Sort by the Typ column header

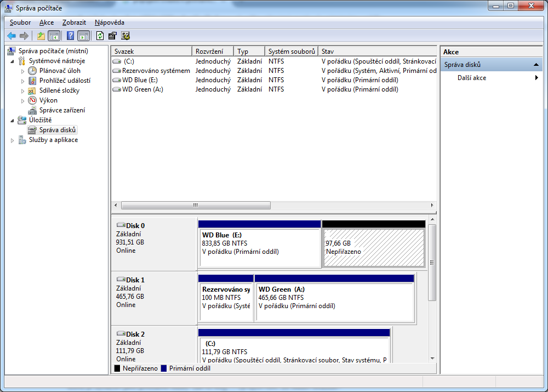(249, 51)
